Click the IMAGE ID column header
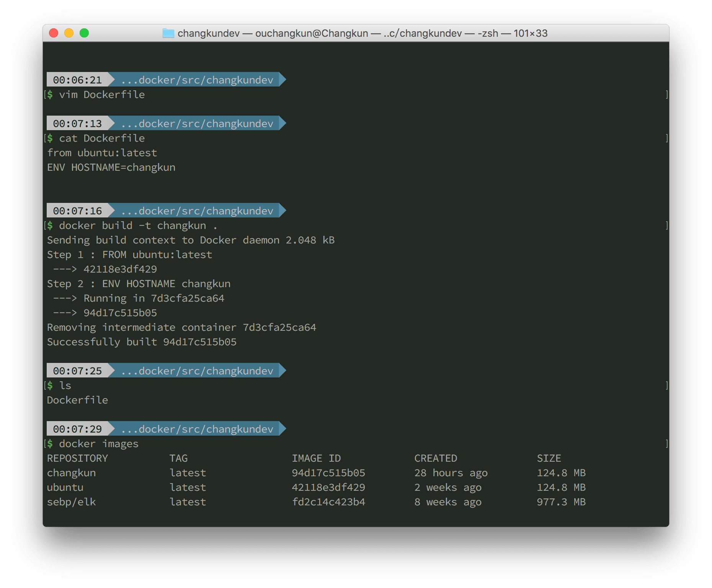712x588 pixels. [316, 458]
